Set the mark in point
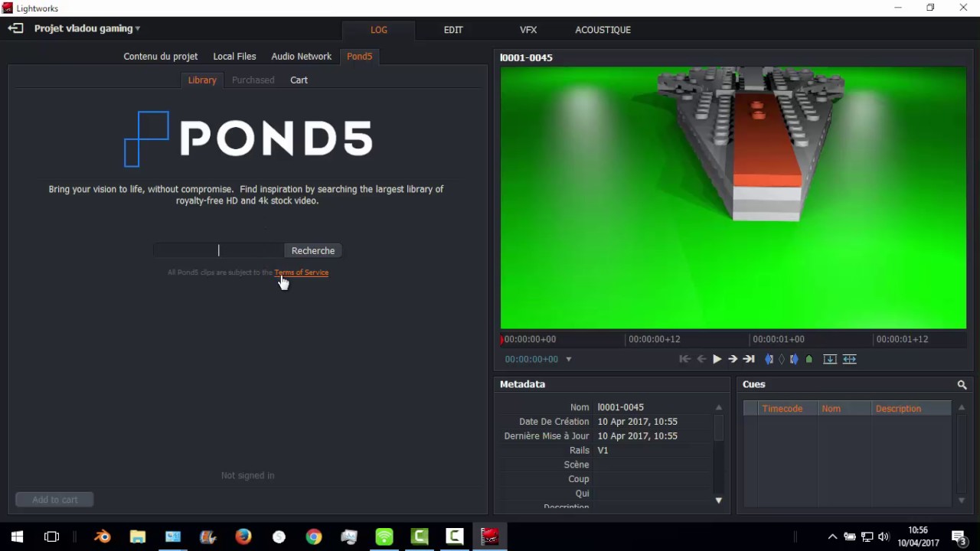 [769, 359]
